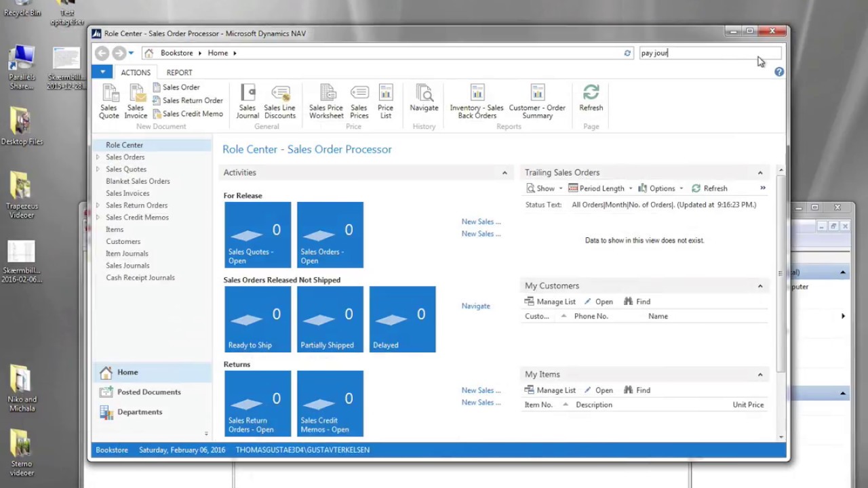Image resolution: width=868 pixels, height=488 pixels.
Task: Click Bookstore in the address bar breadcrumb
Action: click(176, 53)
